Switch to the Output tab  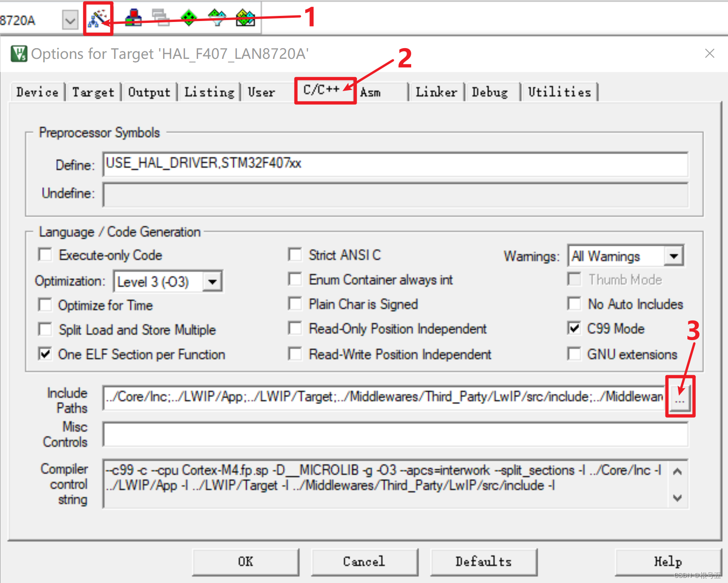click(x=149, y=92)
